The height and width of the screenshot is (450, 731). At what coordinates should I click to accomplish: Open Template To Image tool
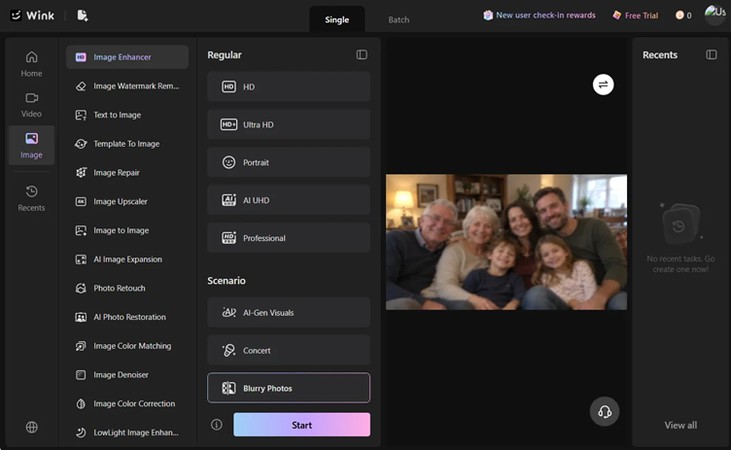127,144
